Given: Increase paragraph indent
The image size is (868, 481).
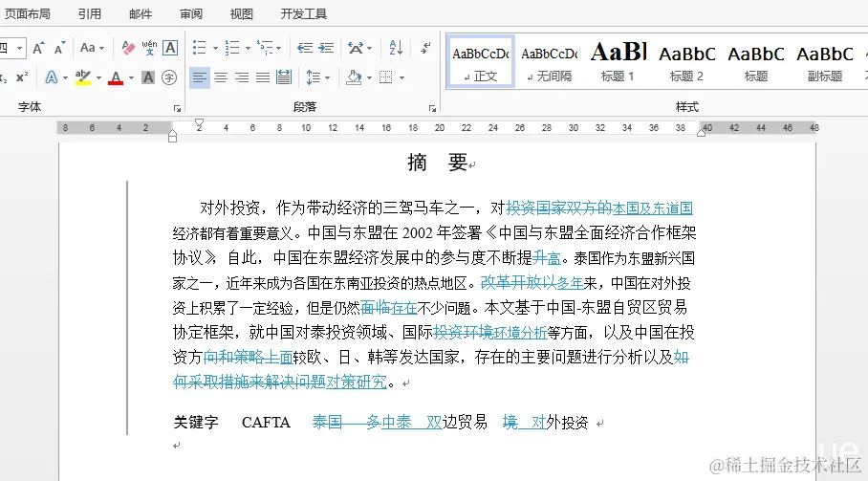Looking at the screenshot, I should tap(326, 48).
